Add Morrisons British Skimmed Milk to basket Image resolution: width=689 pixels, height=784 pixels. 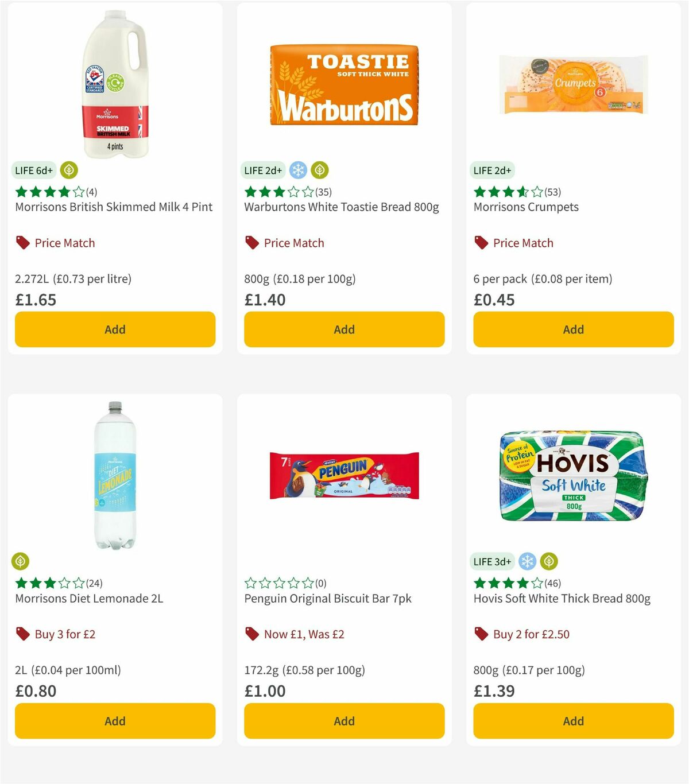(x=114, y=329)
